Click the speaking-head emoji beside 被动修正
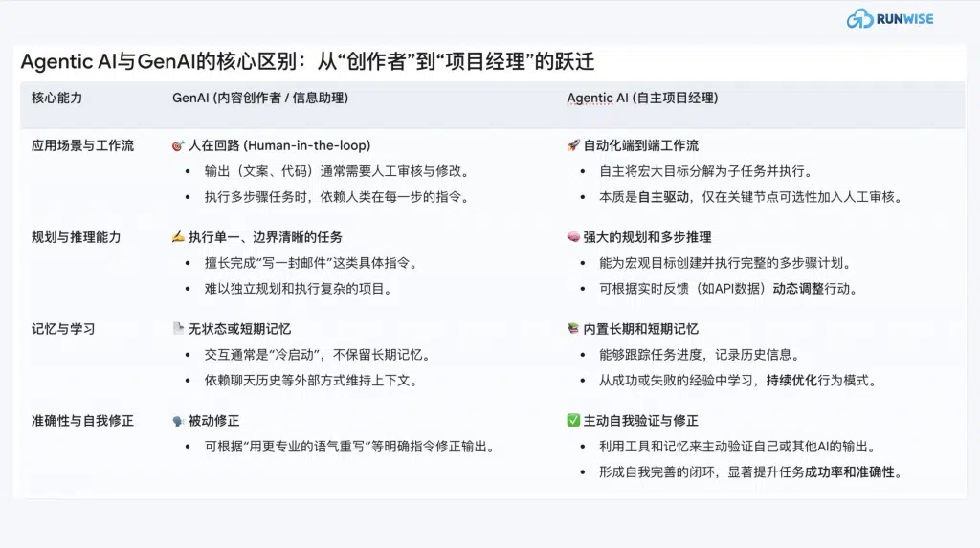This screenshot has width=980, height=548. pos(178,421)
